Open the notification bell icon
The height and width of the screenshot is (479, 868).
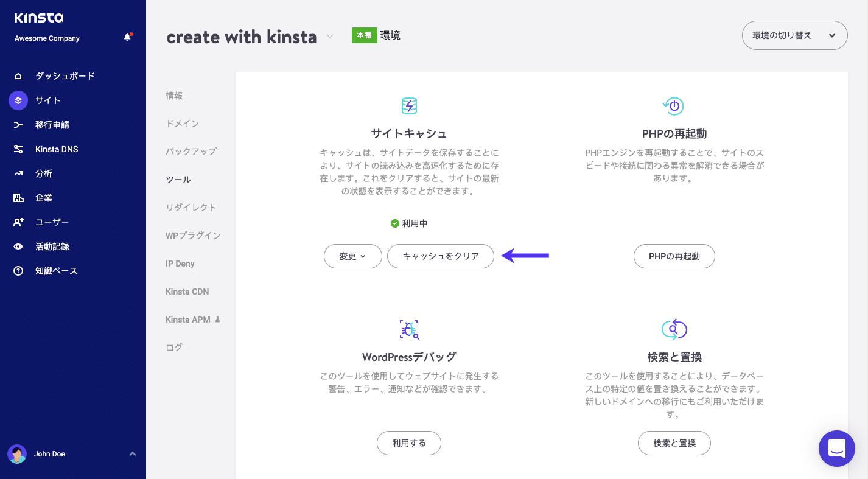point(127,37)
